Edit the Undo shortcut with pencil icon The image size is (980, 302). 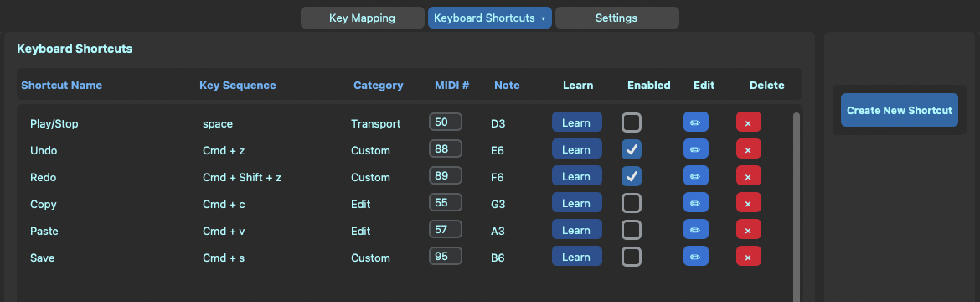695,149
